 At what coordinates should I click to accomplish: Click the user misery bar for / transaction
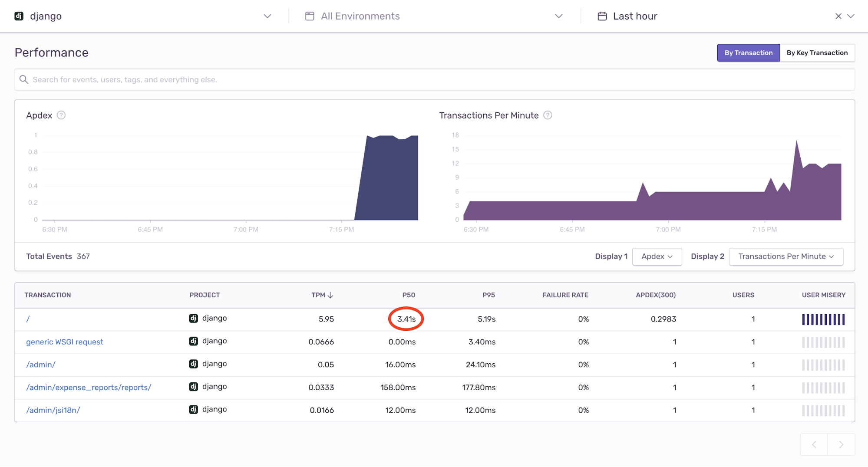pyautogui.click(x=823, y=319)
